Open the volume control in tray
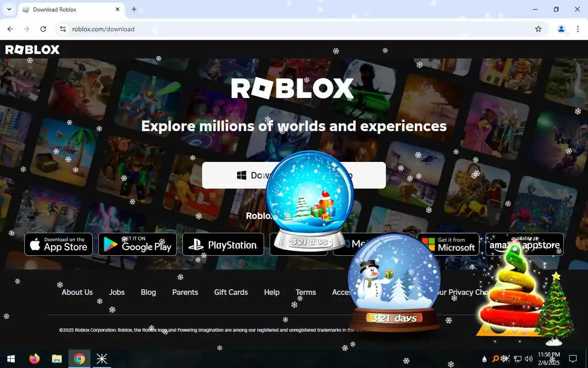This screenshot has height=368, width=588. click(529, 359)
